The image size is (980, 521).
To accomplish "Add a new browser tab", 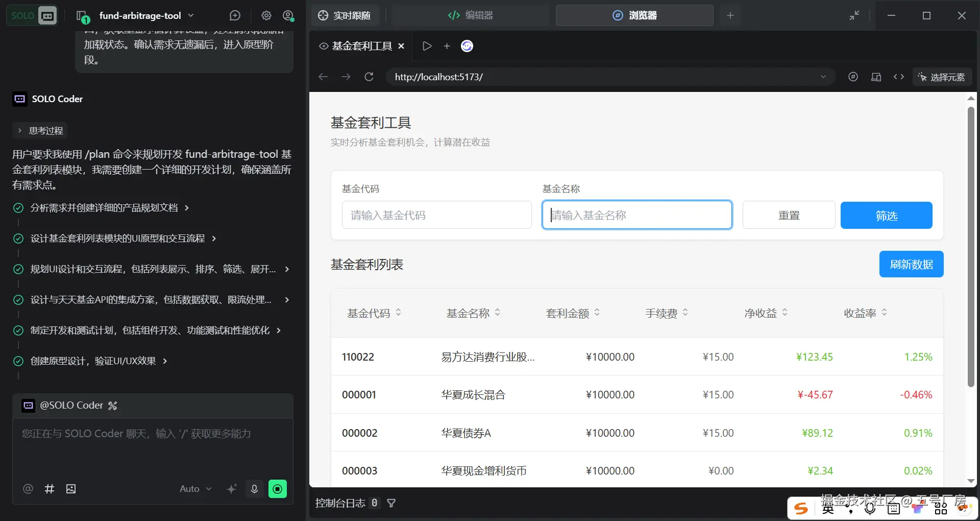I will pyautogui.click(x=447, y=46).
